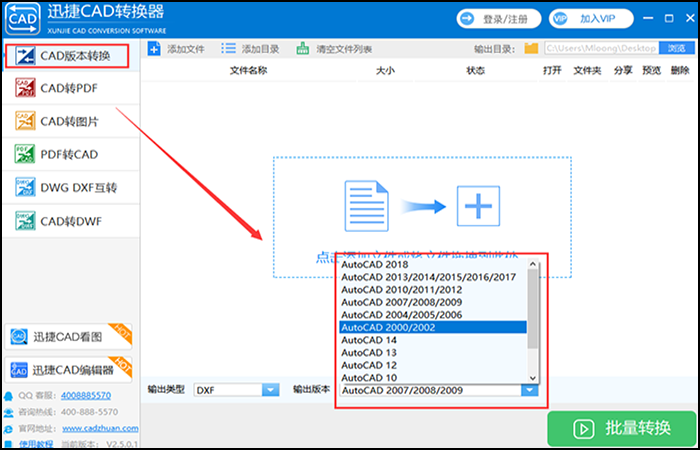The height and width of the screenshot is (450, 700).
Task: Open the 使用教程 tutorial link
Action: pyautogui.click(x=36, y=444)
